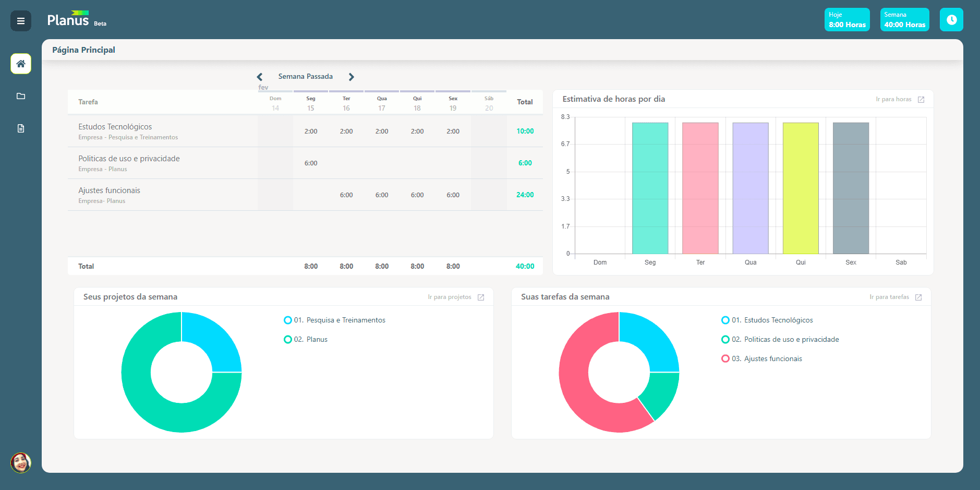Screen dimensions: 980x490
Task: Click the external link icon beside Ir para tarefas
Action: (918, 297)
